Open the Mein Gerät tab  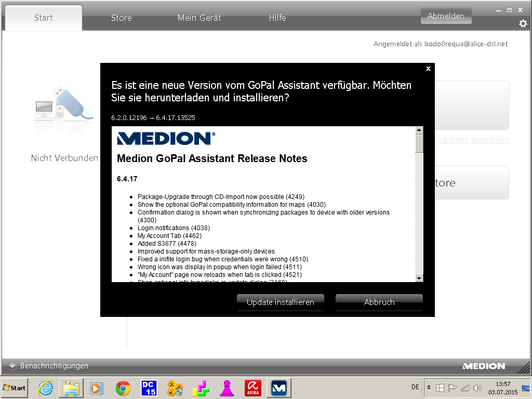click(199, 18)
